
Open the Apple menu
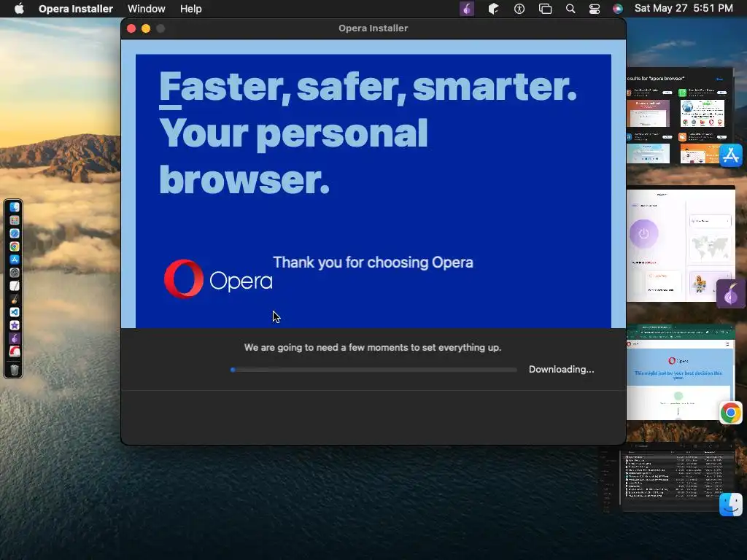pos(19,9)
